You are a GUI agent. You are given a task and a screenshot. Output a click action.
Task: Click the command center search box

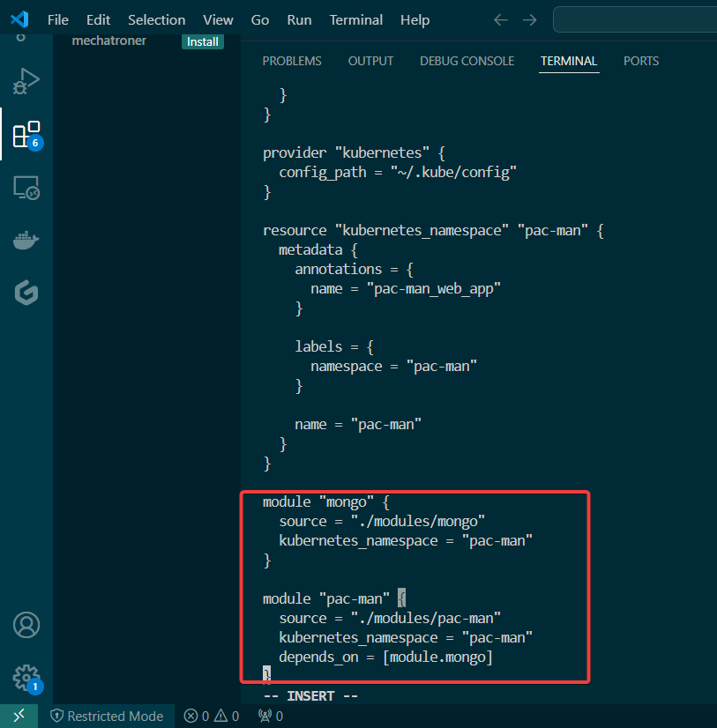click(x=635, y=19)
